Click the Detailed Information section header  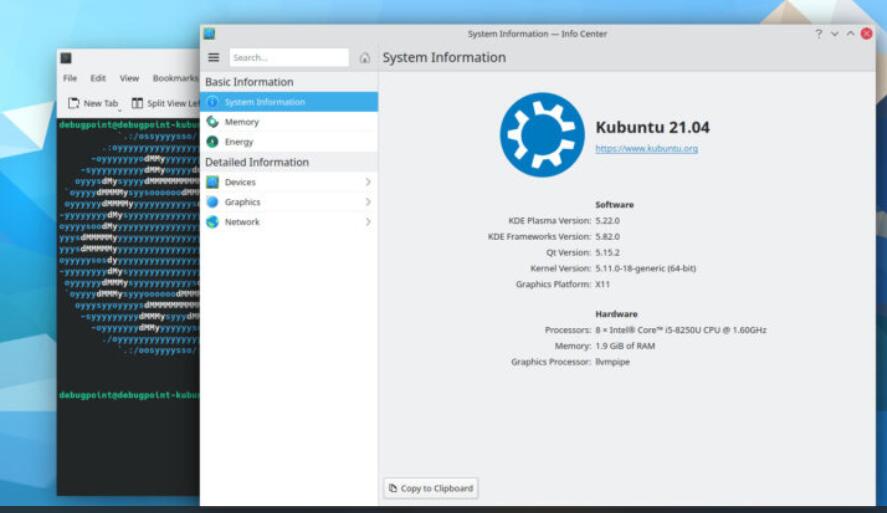tap(257, 162)
